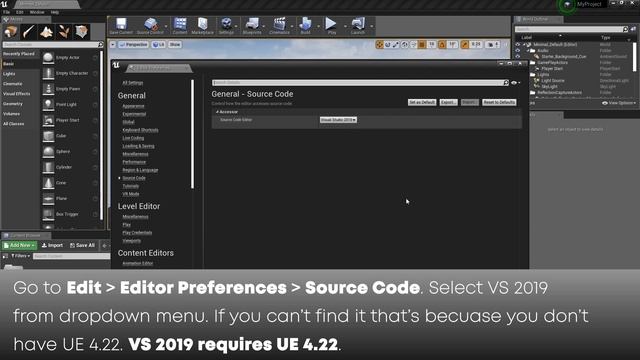
Task: Toggle scale snapping in viewport toolbar
Action: tap(464, 44)
